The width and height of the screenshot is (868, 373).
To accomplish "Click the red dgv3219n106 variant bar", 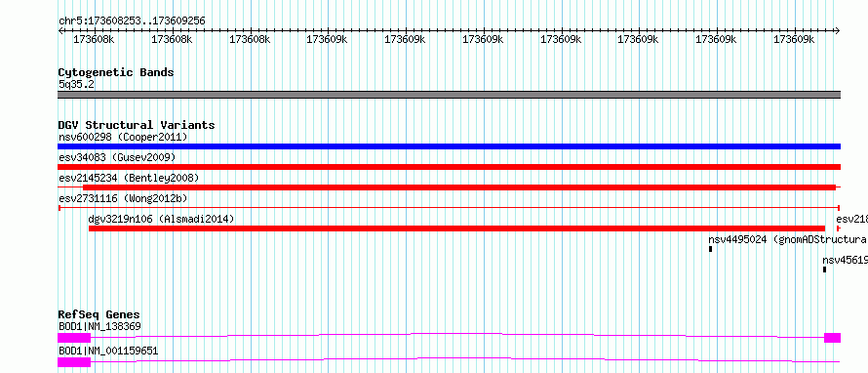I will point(456,228).
